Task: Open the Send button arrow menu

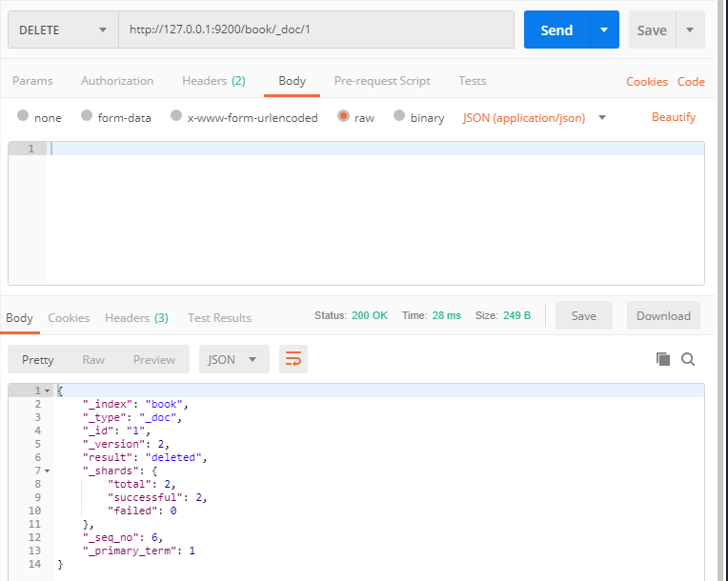Action: click(604, 30)
